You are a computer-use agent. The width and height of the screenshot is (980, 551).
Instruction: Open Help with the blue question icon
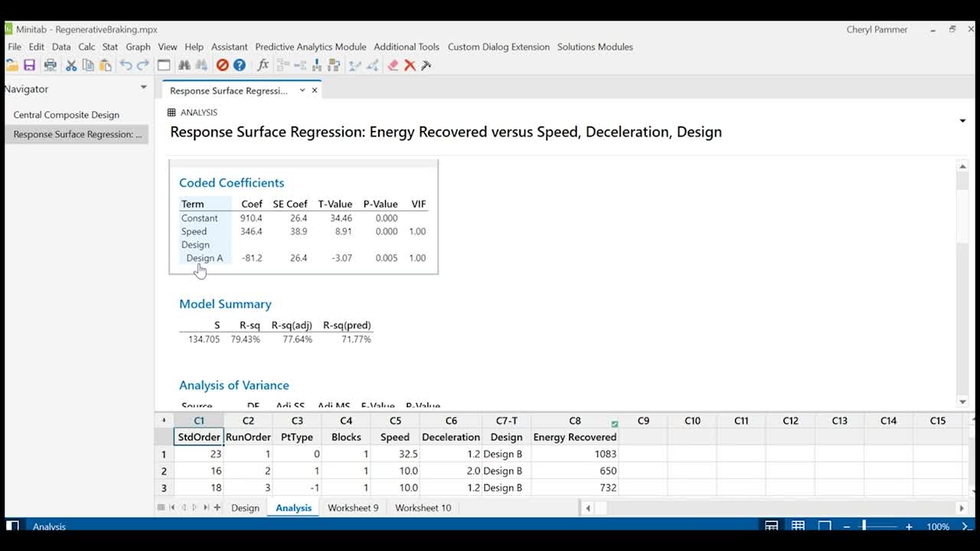pos(240,66)
